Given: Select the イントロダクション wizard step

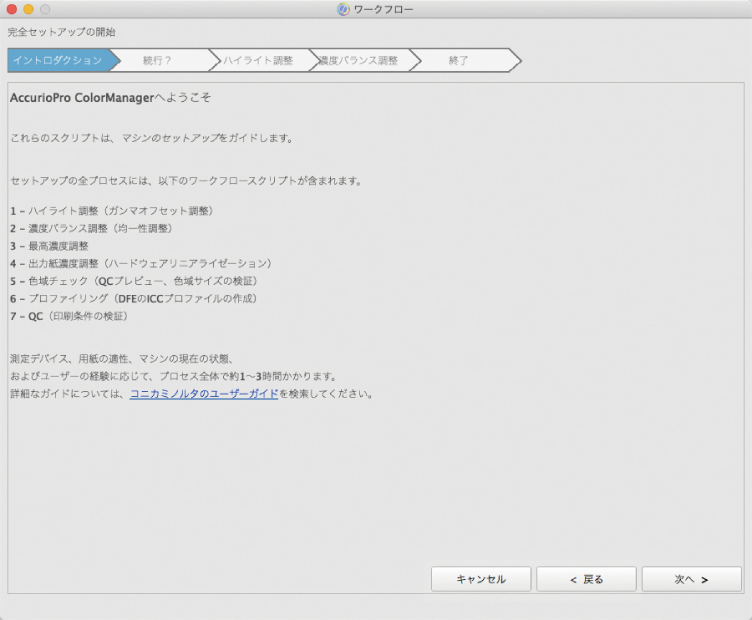Looking at the screenshot, I should point(58,60).
